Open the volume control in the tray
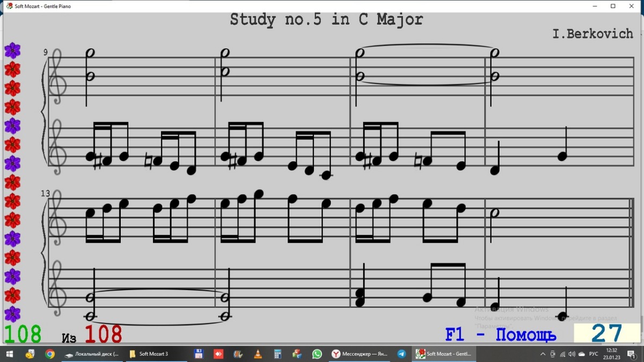The width and height of the screenshot is (644, 362). point(572,354)
